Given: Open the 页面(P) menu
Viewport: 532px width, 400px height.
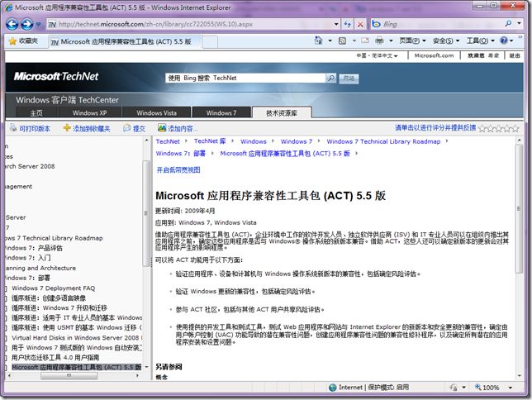Looking at the screenshot, I should click(x=412, y=40).
